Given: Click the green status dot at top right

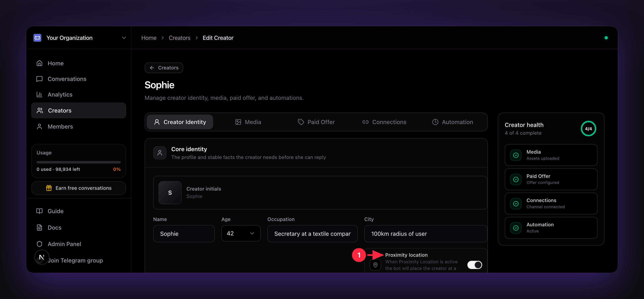Looking at the screenshot, I should point(606,38).
